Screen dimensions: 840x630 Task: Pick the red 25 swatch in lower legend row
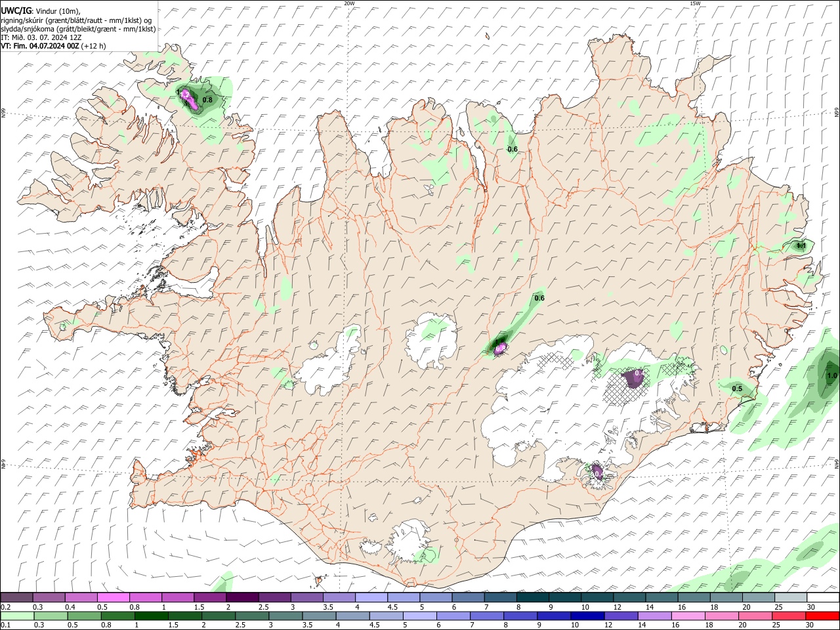click(x=789, y=616)
